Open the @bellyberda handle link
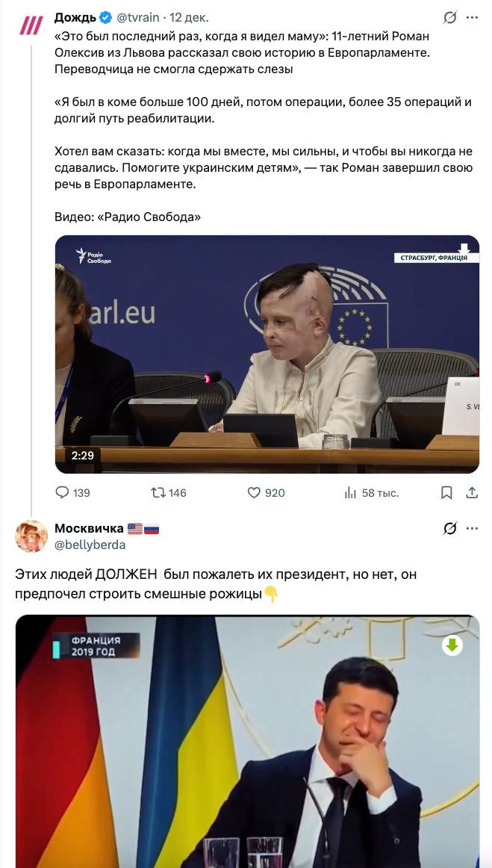This screenshot has width=492, height=868. coord(90,545)
